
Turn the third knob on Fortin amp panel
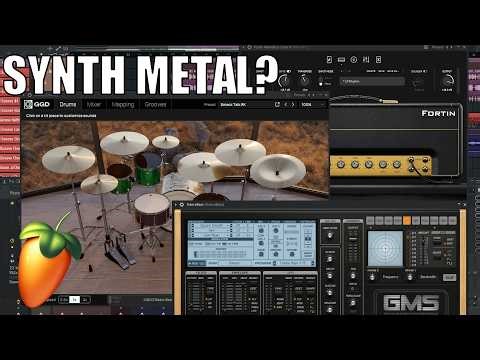pyautogui.click(x=369, y=164)
